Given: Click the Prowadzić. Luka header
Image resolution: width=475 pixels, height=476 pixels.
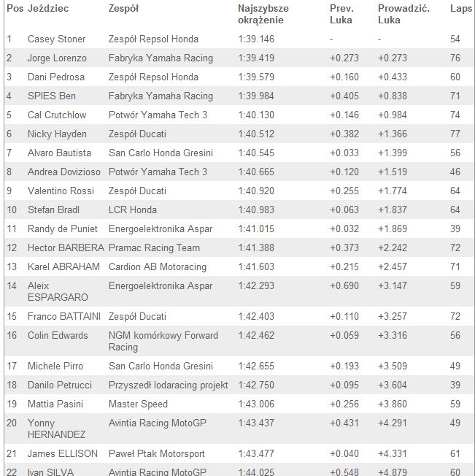Looking at the screenshot, I should pyautogui.click(x=403, y=15).
